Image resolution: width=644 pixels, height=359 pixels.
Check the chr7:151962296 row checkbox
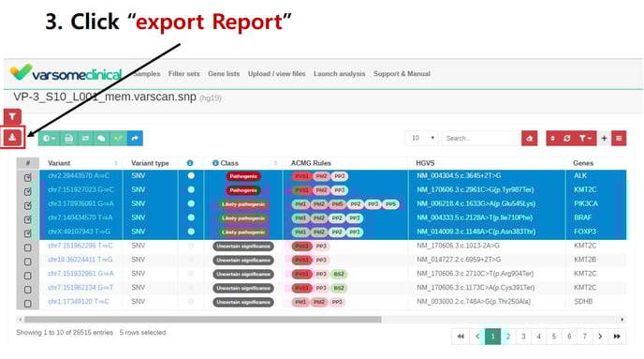click(x=27, y=247)
